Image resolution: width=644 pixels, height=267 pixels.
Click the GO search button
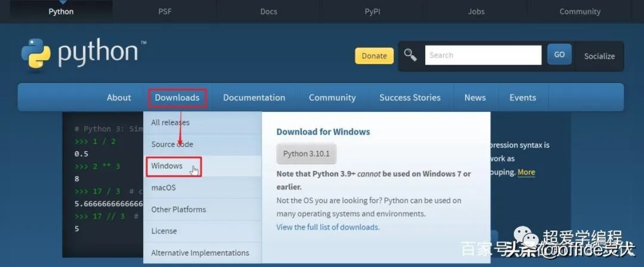559,54
